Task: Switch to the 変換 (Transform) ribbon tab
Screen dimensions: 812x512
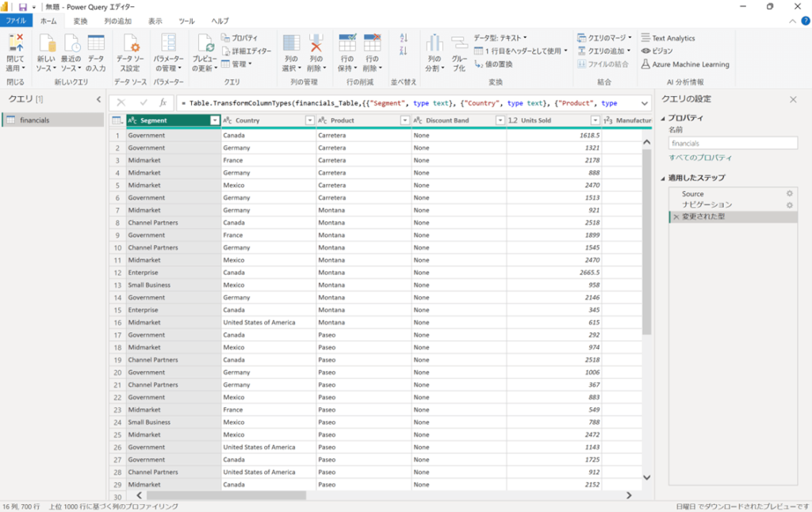Action: click(80, 21)
